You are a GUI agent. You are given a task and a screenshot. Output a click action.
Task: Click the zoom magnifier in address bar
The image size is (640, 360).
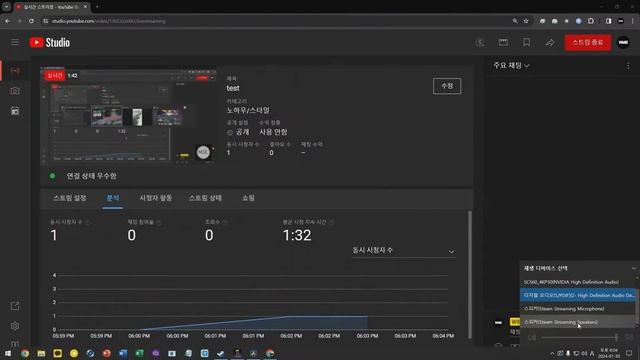click(515, 21)
